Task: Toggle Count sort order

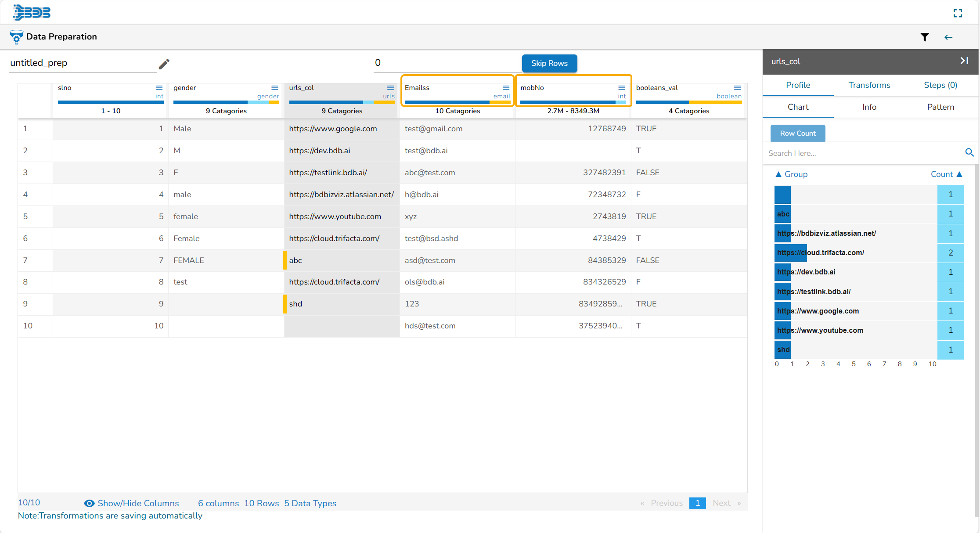Action: point(947,174)
